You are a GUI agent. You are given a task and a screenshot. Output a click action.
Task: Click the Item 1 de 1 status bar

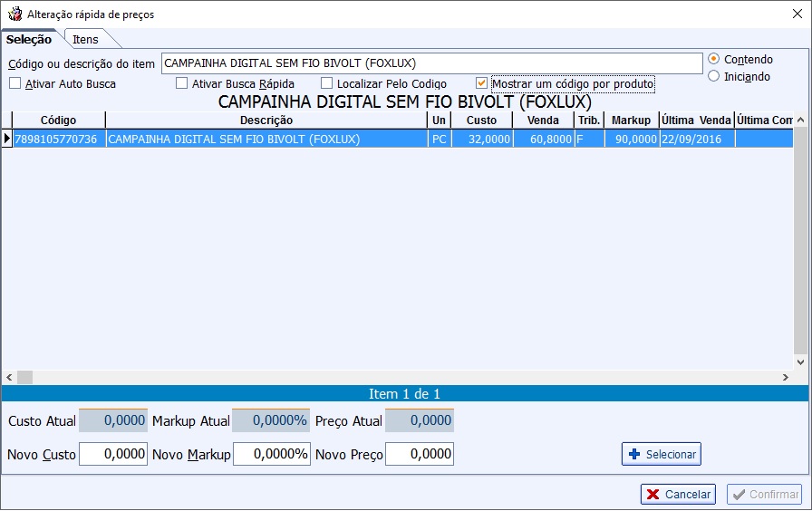click(x=405, y=393)
